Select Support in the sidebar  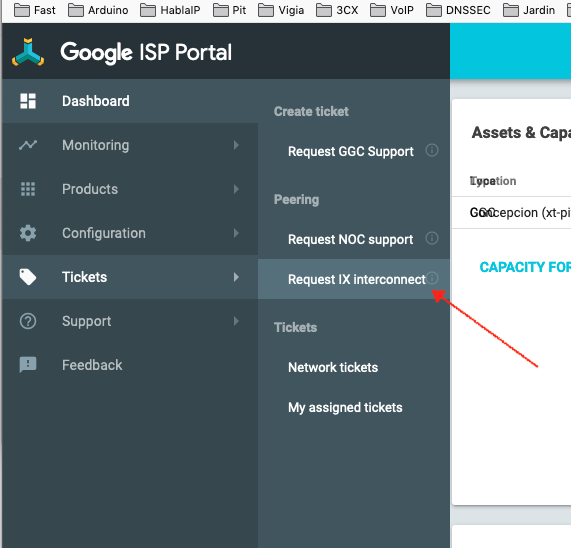[x=130, y=321]
